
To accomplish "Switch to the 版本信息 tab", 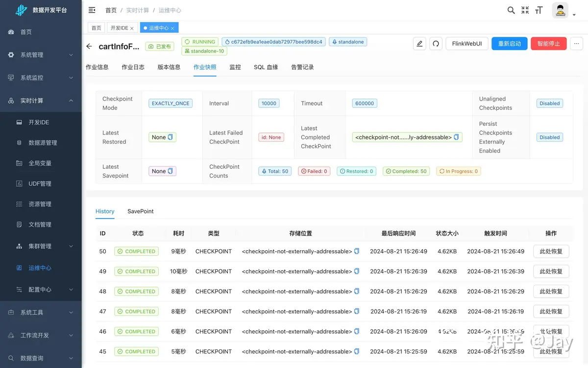I will point(169,67).
